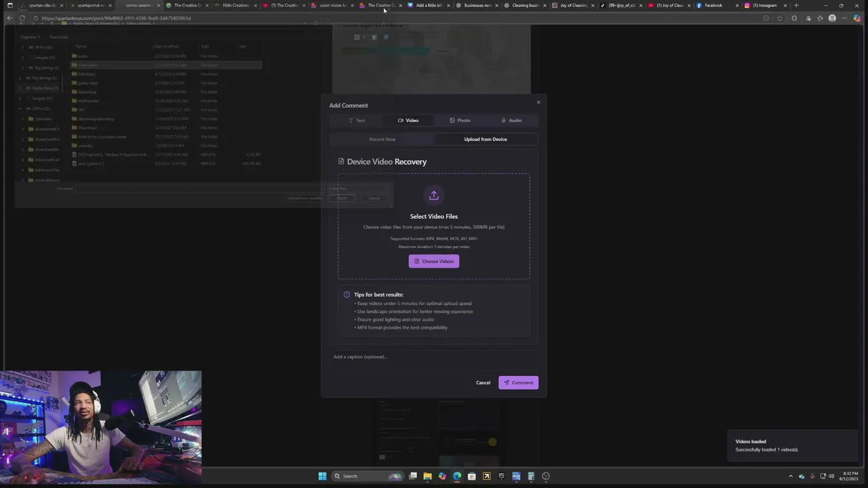This screenshot has width=868, height=488.
Task: Open the OBS Studio taskbar icon
Action: pyautogui.click(x=546, y=476)
